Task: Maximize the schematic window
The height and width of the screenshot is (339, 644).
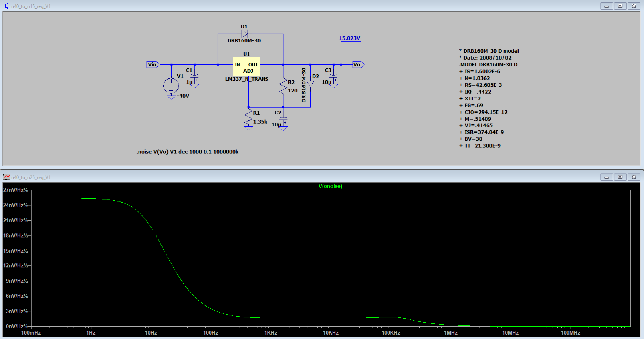Action: [620, 6]
